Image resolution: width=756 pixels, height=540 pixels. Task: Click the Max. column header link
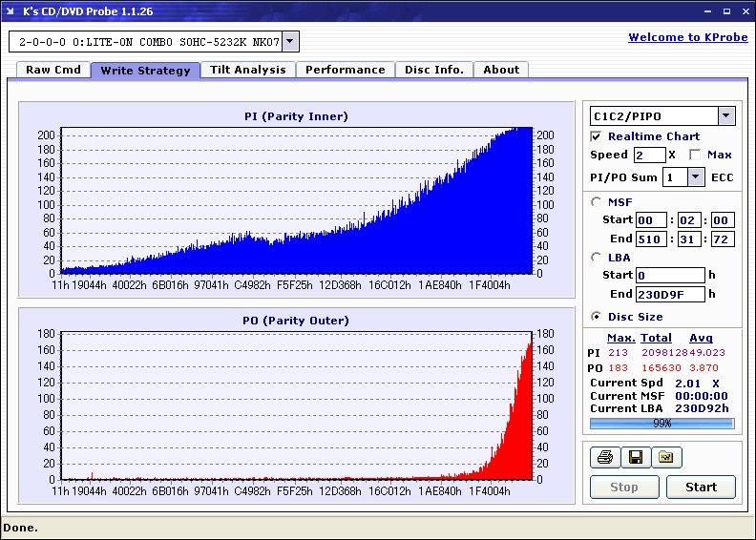(x=621, y=338)
